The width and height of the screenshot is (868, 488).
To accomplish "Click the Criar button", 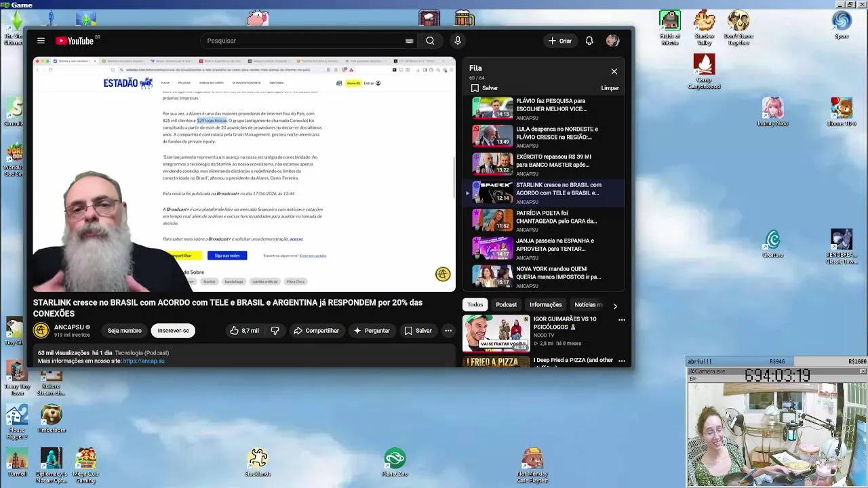I will pos(560,41).
